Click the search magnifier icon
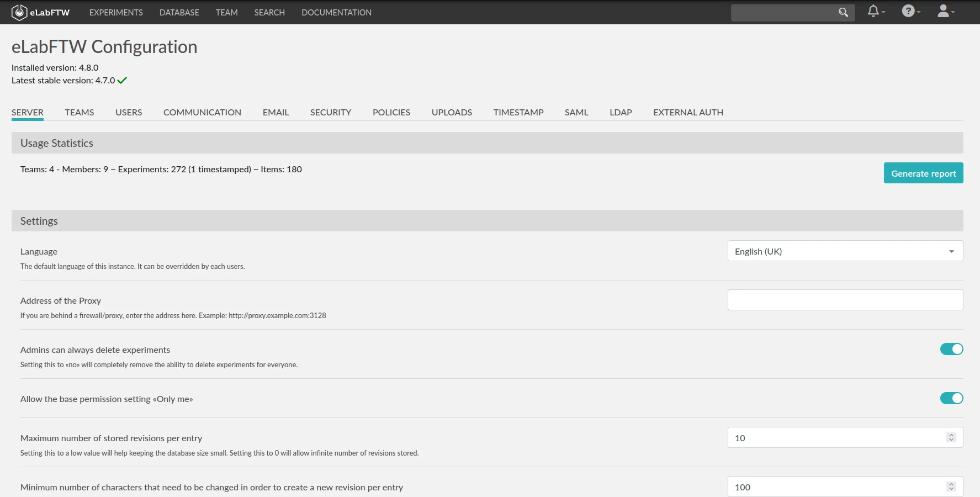This screenshot has width=980, height=497. tap(843, 12)
